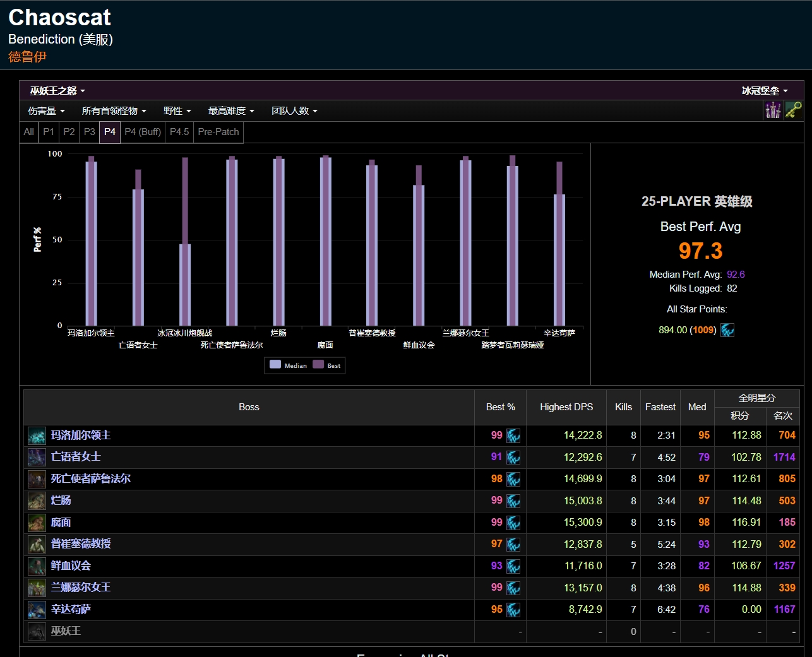812x657 pixels.
Task: Open the raid composition icon beside the key icon
Action: pos(773,110)
